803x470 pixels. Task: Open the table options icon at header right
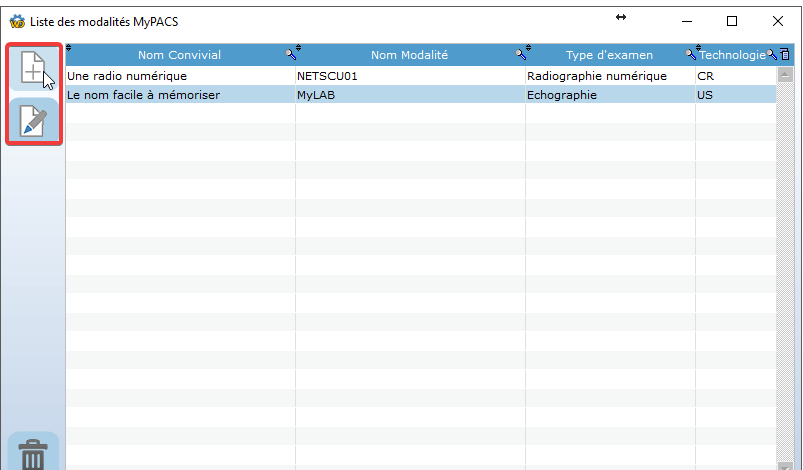tap(785, 54)
